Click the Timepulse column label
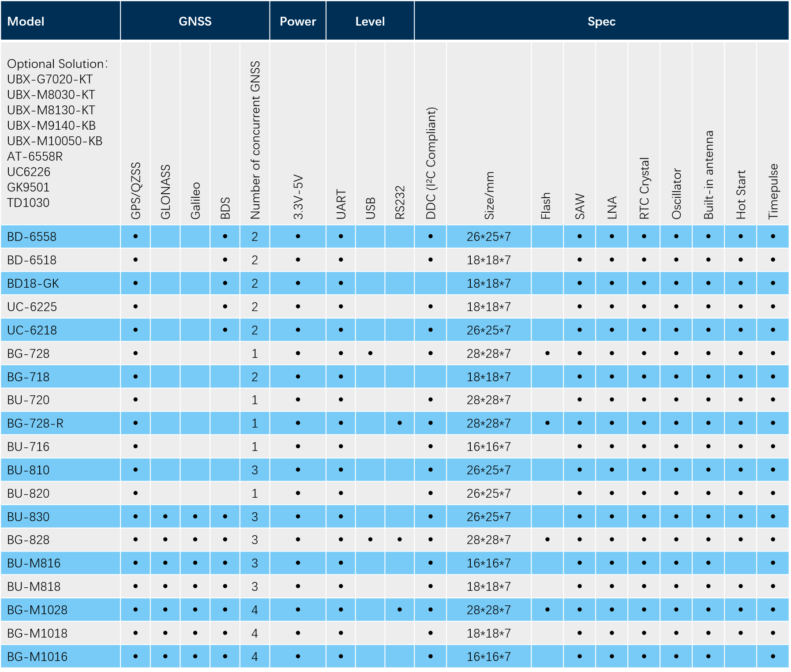The height and width of the screenshot is (672, 791). pyautogui.click(x=773, y=191)
